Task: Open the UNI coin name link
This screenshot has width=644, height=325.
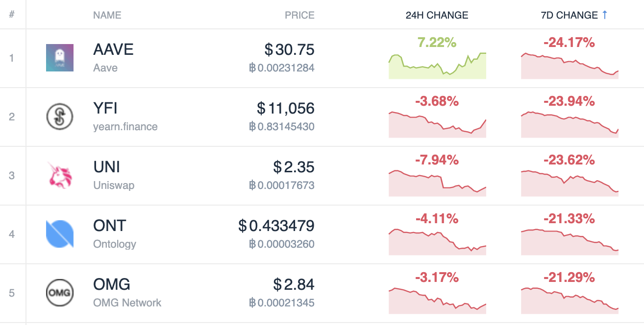Action: pos(106,167)
